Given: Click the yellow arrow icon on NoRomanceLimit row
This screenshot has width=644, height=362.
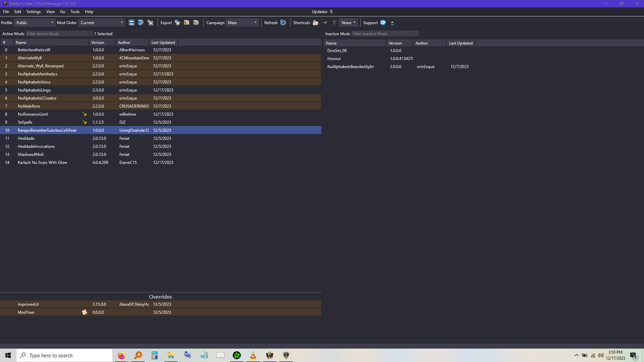Looking at the screenshot, I should pyautogui.click(x=85, y=114).
